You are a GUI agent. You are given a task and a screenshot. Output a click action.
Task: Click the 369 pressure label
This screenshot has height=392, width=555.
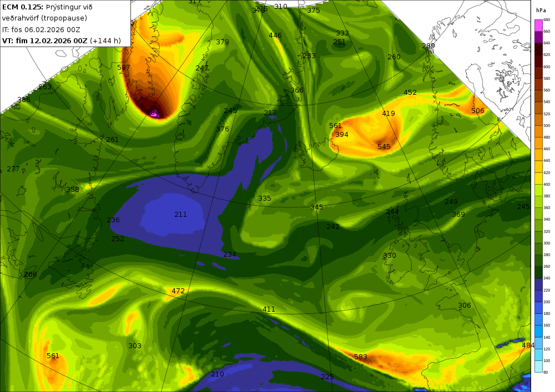point(458,214)
